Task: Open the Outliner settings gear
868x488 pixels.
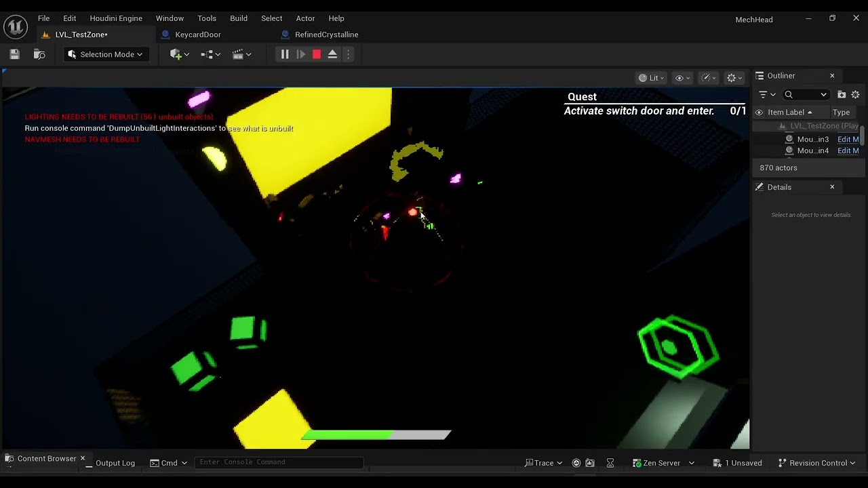Action: click(855, 95)
